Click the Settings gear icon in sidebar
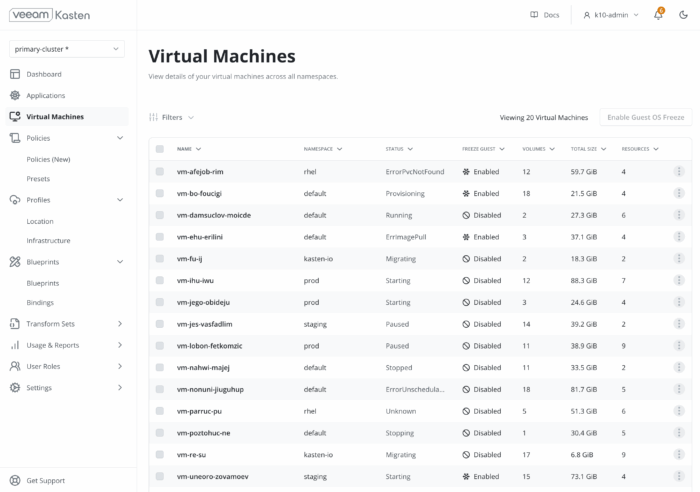The height and width of the screenshot is (492, 700). coord(15,387)
